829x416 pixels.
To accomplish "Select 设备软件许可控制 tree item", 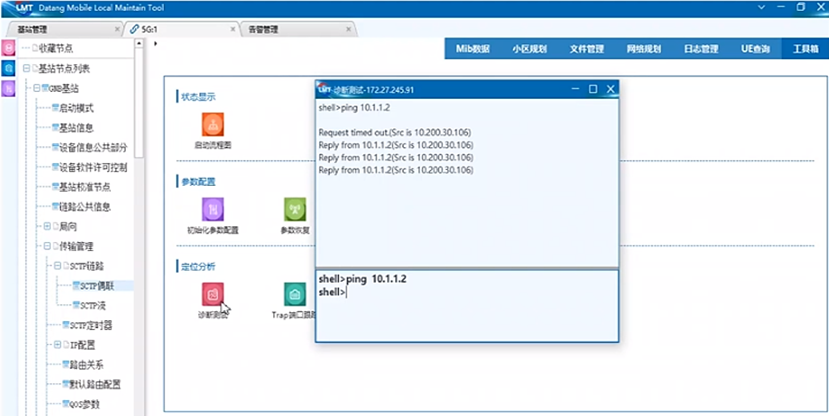I will click(93, 168).
